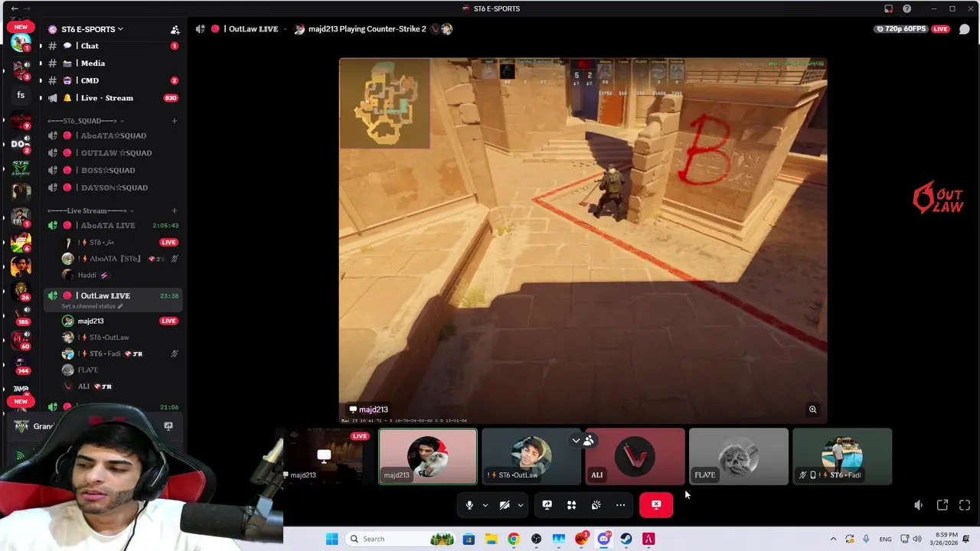This screenshot has width=980, height=551.
Task: Edit the OutLaw LIVE channel status
Action: point(92,306)
